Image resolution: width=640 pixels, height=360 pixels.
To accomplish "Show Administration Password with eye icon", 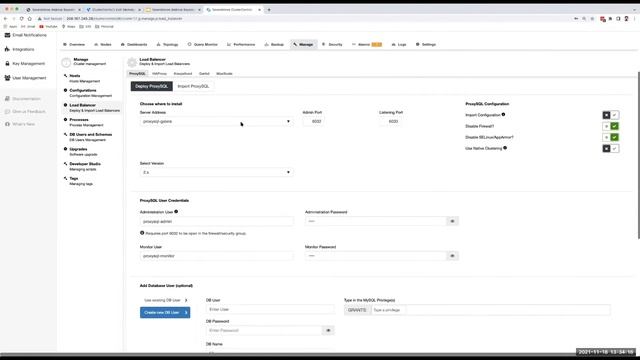I will pos(452,221).
